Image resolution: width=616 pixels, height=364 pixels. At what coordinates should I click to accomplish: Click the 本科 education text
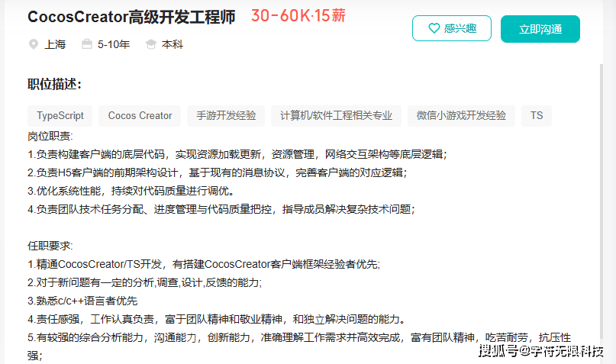pos(172,44)
